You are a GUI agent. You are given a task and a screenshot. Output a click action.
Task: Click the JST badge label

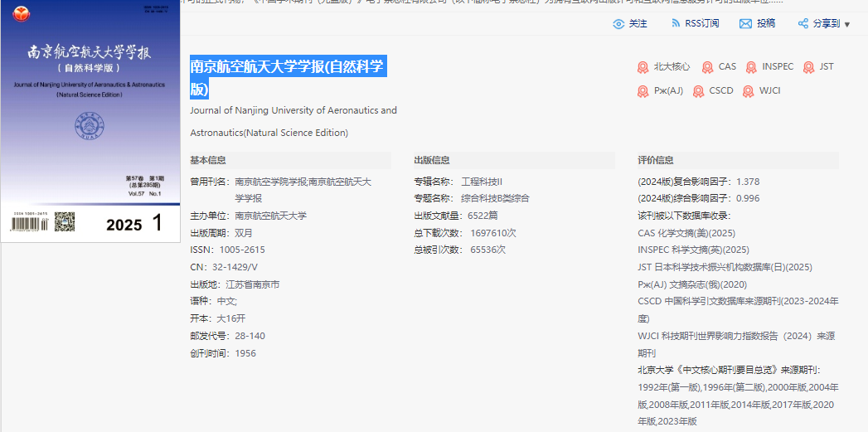pyautogui.click(x=827, y=67)
